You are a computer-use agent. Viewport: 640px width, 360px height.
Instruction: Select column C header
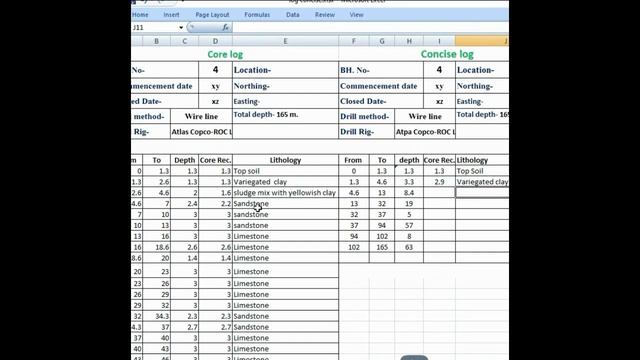coord(184,41)
